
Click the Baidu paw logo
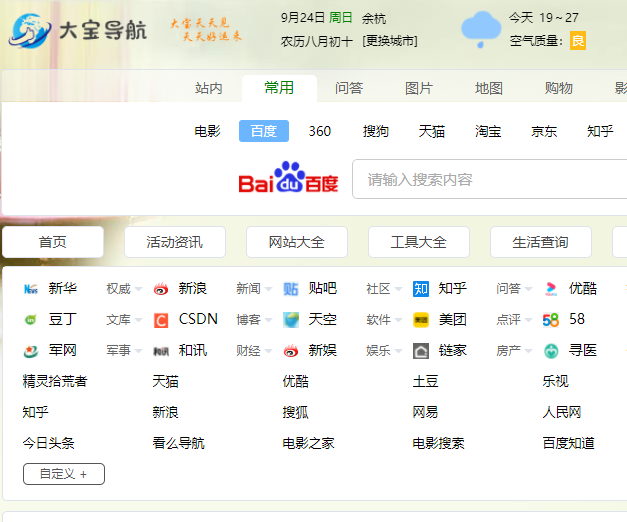click(x=288, y=177)
